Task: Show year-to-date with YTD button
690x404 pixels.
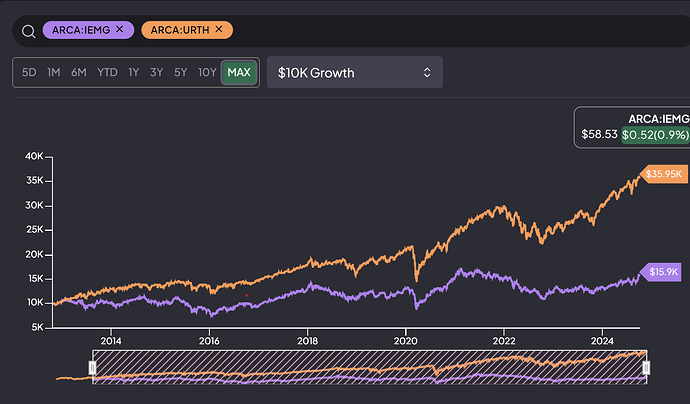Action: (107, 72)
